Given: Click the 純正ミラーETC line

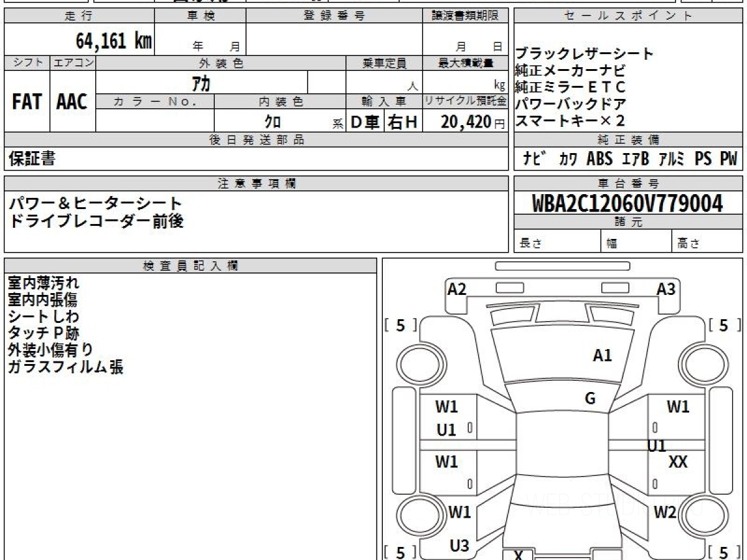Looking at the screenshot, I should [570, 87].
